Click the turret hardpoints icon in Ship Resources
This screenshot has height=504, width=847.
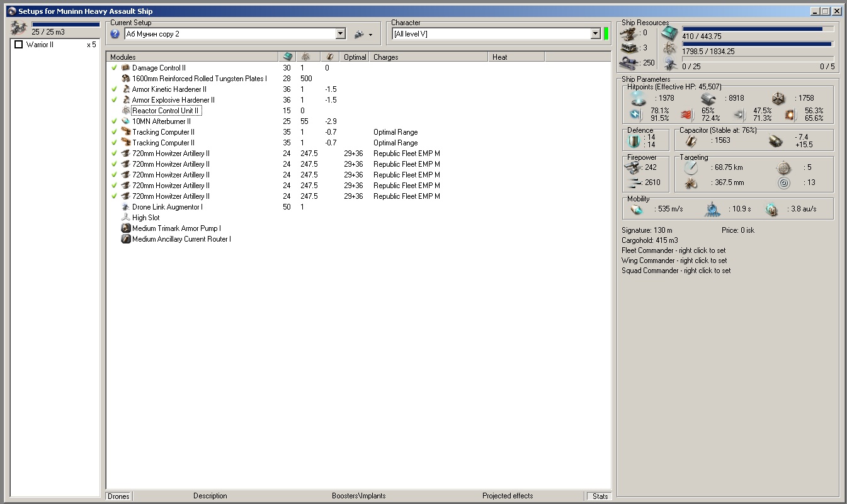pos(628,33)
